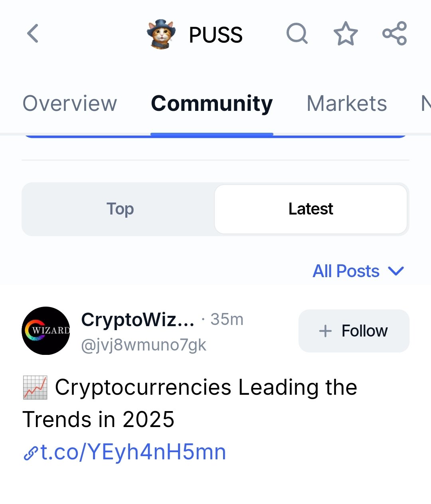
Task: Open CryptoWizard profile avatar
Action: pyautogui.click(x=46, y=331)
